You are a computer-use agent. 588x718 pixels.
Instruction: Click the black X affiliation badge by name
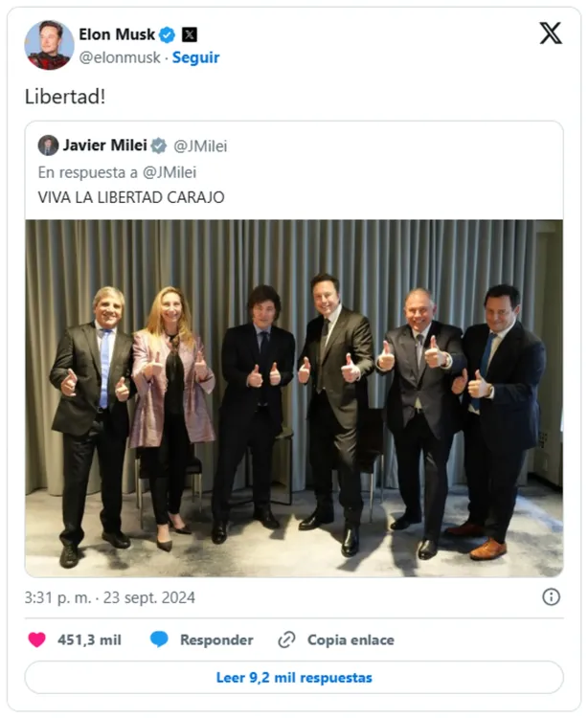190,34
